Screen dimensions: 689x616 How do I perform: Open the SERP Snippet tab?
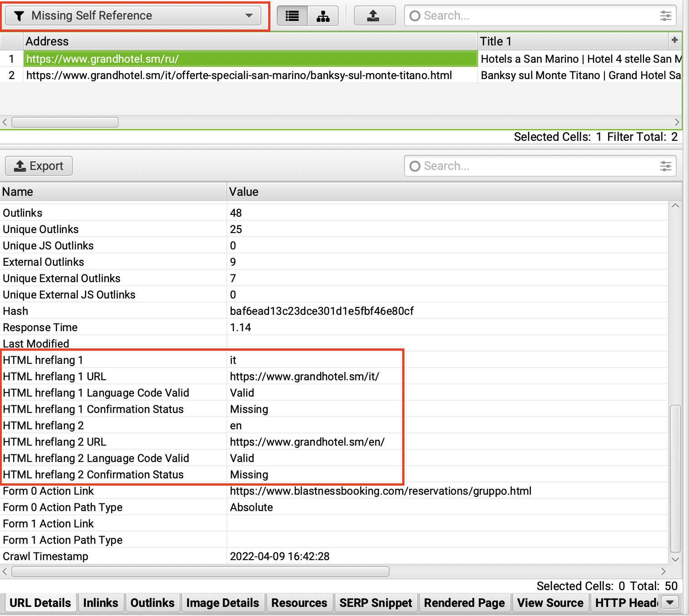[x=376, y=602]
